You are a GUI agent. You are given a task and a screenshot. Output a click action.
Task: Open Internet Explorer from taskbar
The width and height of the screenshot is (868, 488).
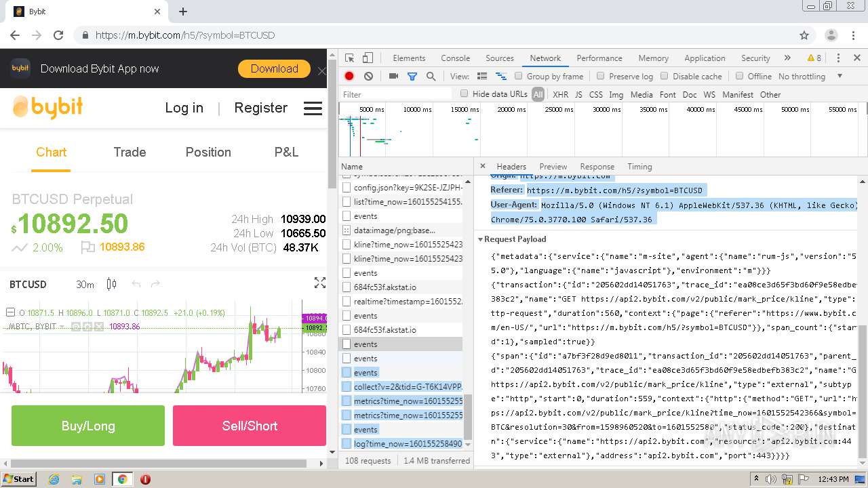click(54, 479)
